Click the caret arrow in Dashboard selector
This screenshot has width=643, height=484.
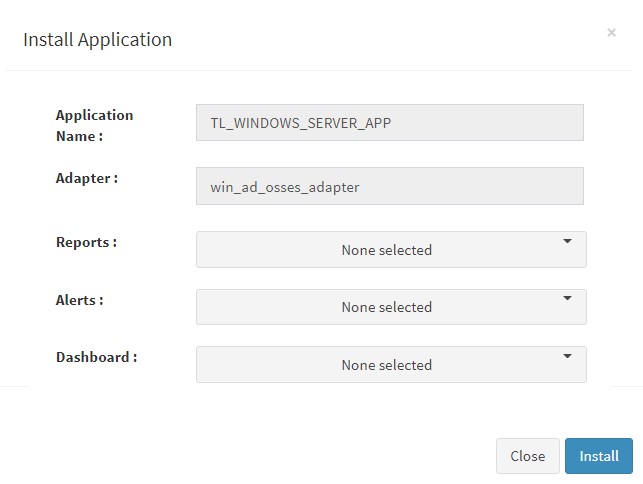point(567,356)
